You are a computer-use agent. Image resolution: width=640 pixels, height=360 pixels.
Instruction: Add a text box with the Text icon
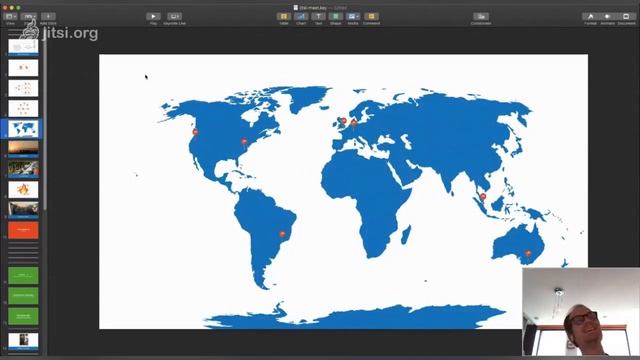pos(318,16)
